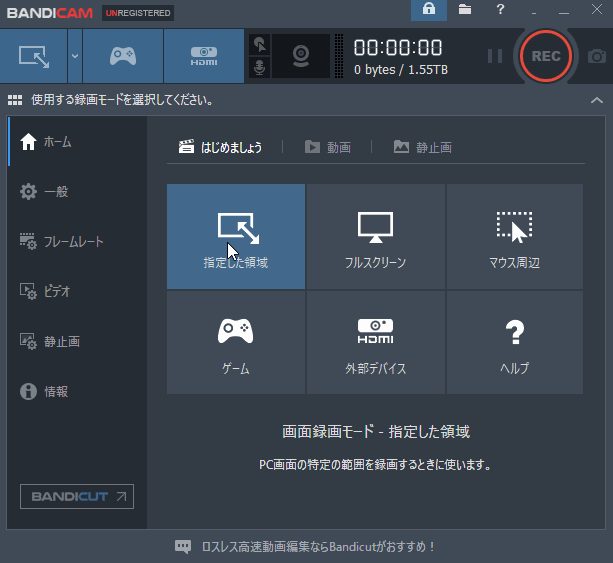
Task: Click the grid icon next to the mode prompt
Action: (15, 100)
